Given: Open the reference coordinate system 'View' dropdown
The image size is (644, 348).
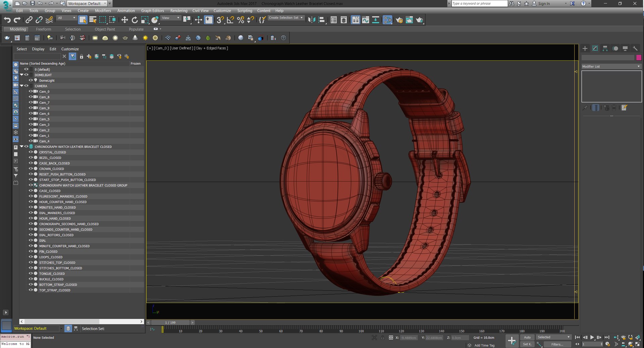Looking at the screenshot, I should pos(170,18).
